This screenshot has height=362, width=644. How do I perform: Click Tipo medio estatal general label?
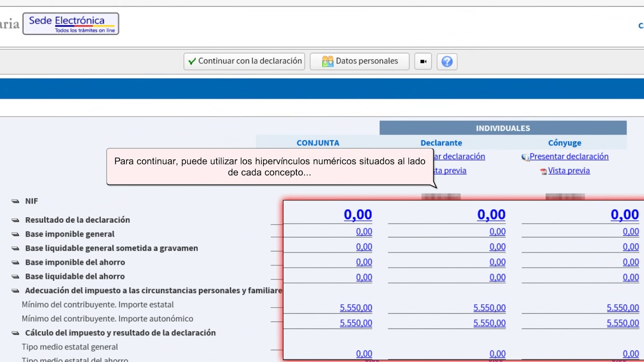[69, 347]
